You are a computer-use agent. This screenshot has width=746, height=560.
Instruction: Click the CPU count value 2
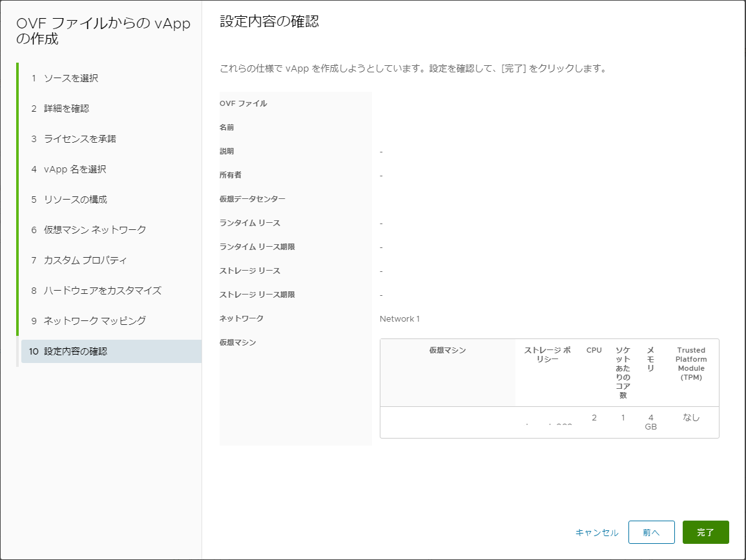coord(594,418)
